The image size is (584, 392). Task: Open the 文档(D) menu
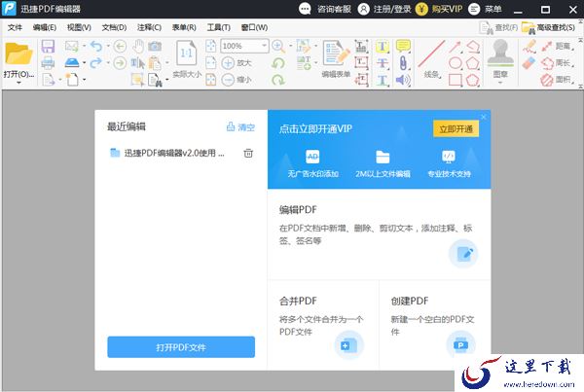(114, 27)
